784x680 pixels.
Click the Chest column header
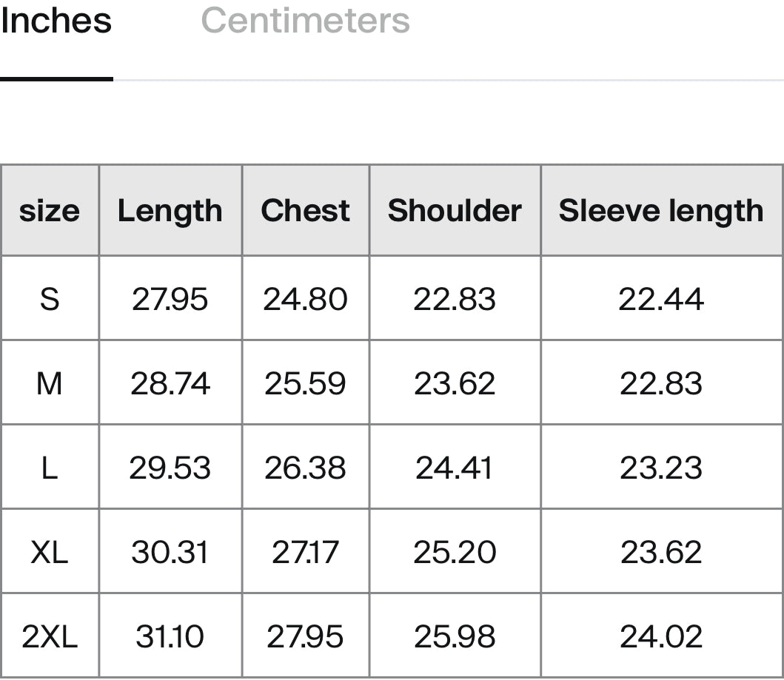305,210
